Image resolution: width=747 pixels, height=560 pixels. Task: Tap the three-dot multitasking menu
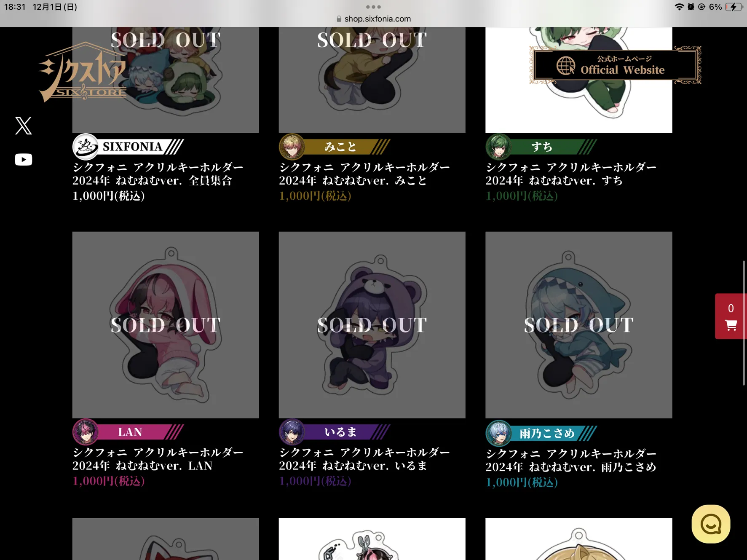click(373, 7)
